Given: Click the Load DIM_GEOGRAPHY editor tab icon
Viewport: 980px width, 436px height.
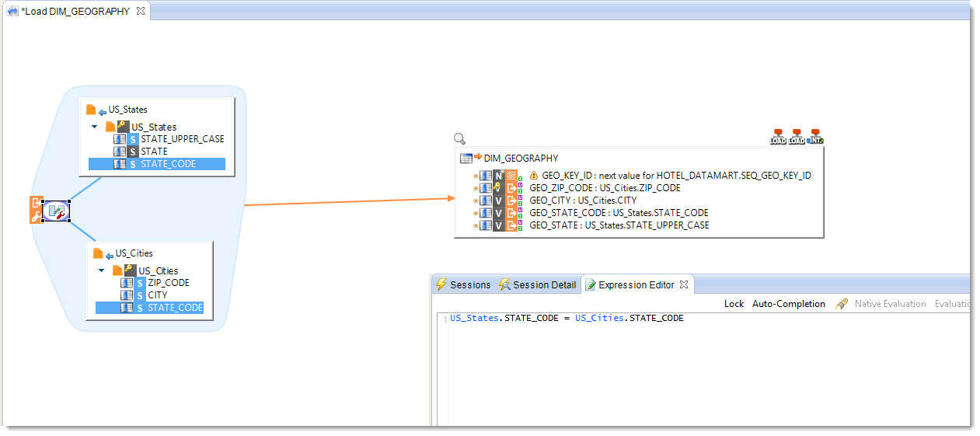Looking at the screenshot, I should point(12,12).
